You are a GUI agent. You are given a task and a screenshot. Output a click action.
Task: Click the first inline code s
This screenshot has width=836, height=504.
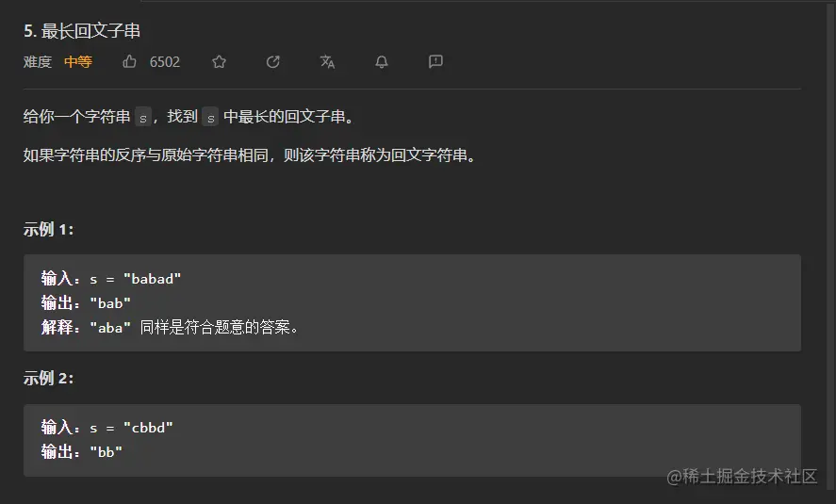143,117
